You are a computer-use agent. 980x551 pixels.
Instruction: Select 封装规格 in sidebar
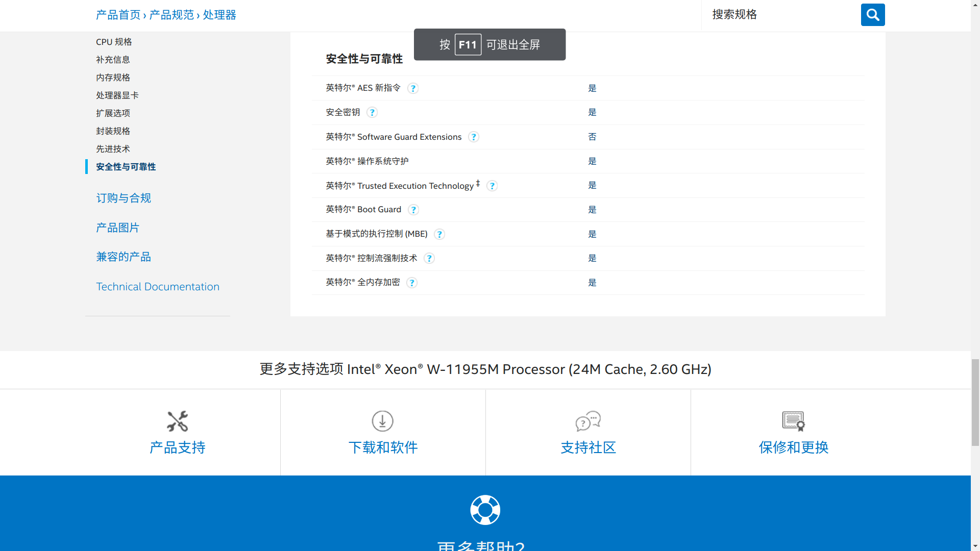[x=113, y=131]
